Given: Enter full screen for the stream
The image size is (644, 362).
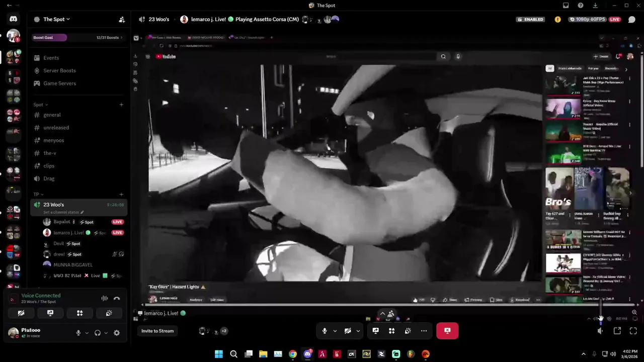Looking at the screenshot, I should [x=633, y=331].
